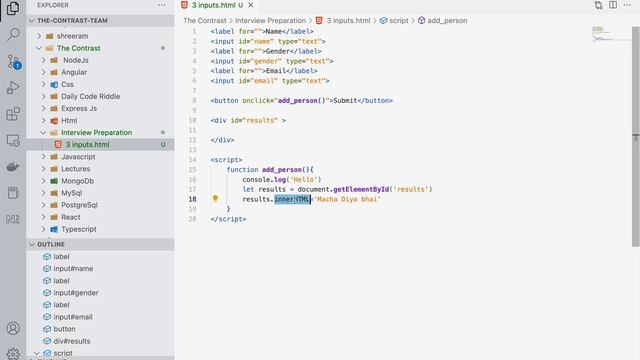This screenshot has width=640, height=360.
Task: Click line number 18 in gutter
Action: pyautogui.click(x=192, y=199)
